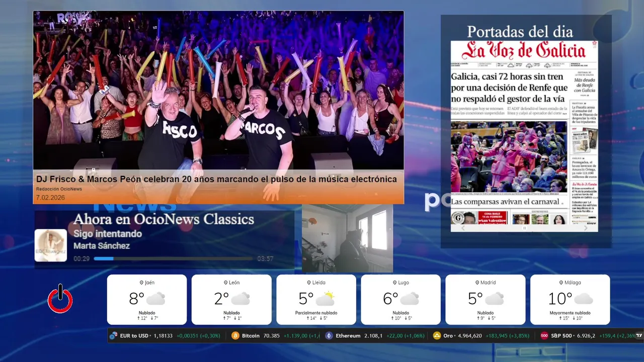Select the artist name Marta Sánchez
This screenshot has width=644, height=362.
tap(102, 246)
